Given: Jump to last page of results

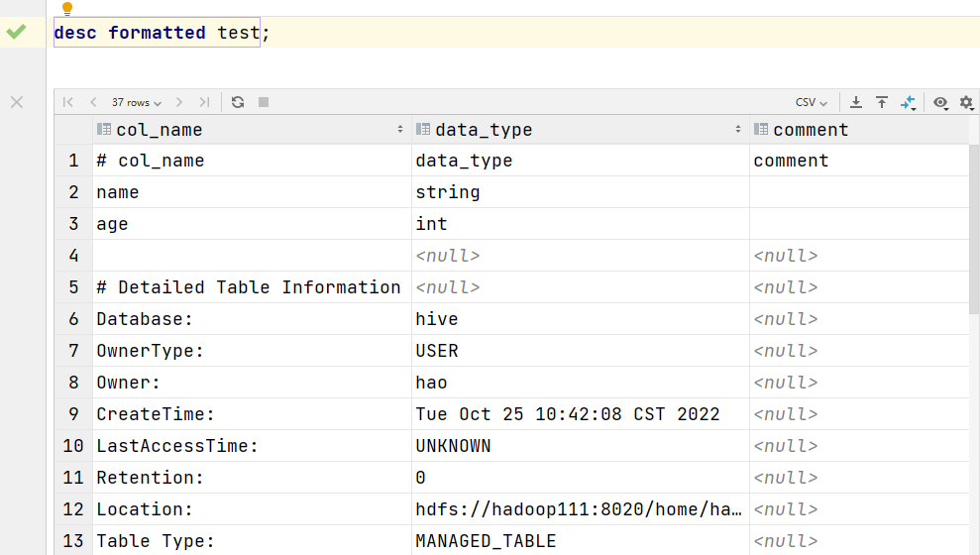Looking at the screenshot, I should point(204,102).
